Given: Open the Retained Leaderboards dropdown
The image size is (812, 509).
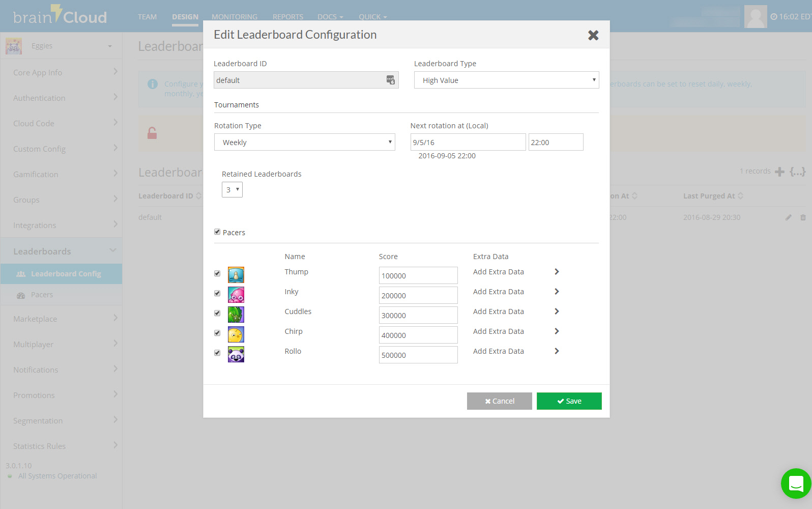Looking at the screenshot, I should (x=232, y=189).
